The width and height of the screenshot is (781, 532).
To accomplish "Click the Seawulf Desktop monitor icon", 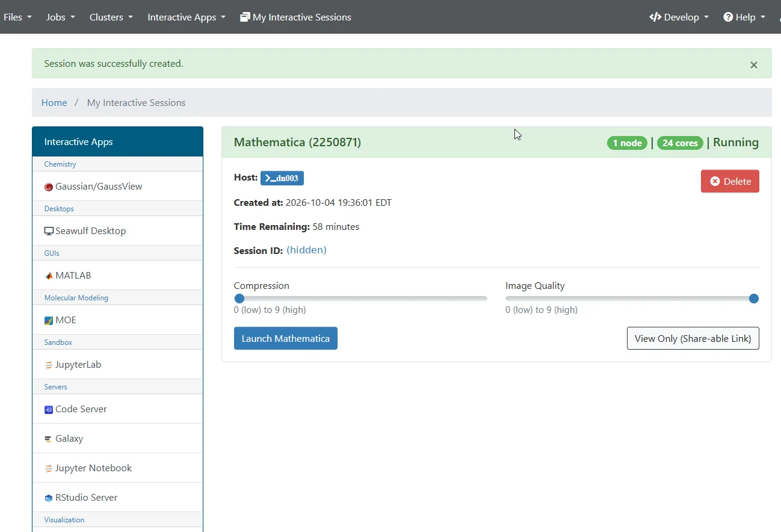I will pyautogui.click(x=49, y=231).
